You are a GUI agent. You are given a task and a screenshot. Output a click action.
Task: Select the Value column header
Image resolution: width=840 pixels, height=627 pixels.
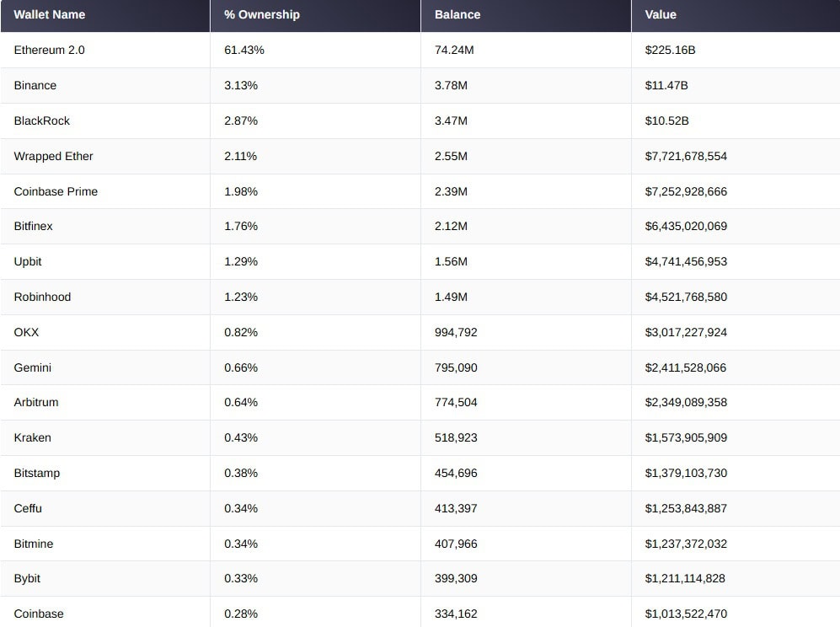(661, 14)
